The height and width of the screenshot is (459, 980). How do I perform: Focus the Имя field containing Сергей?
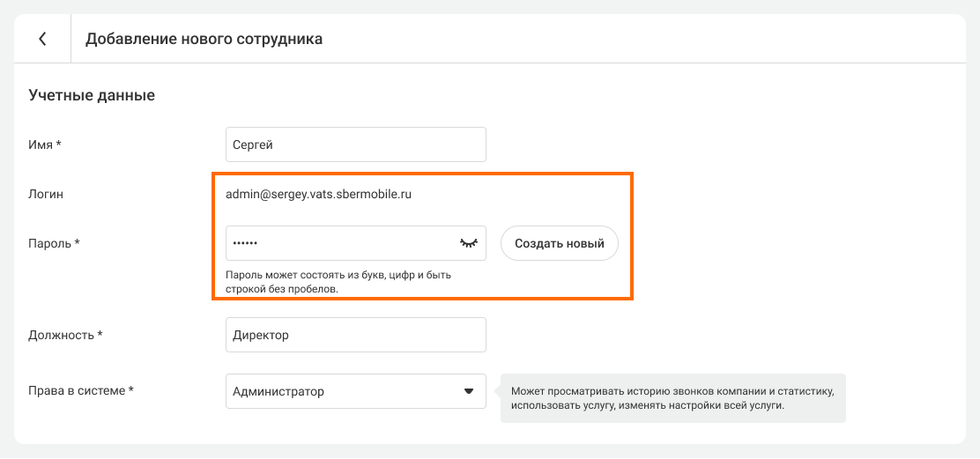click(355, 144)
